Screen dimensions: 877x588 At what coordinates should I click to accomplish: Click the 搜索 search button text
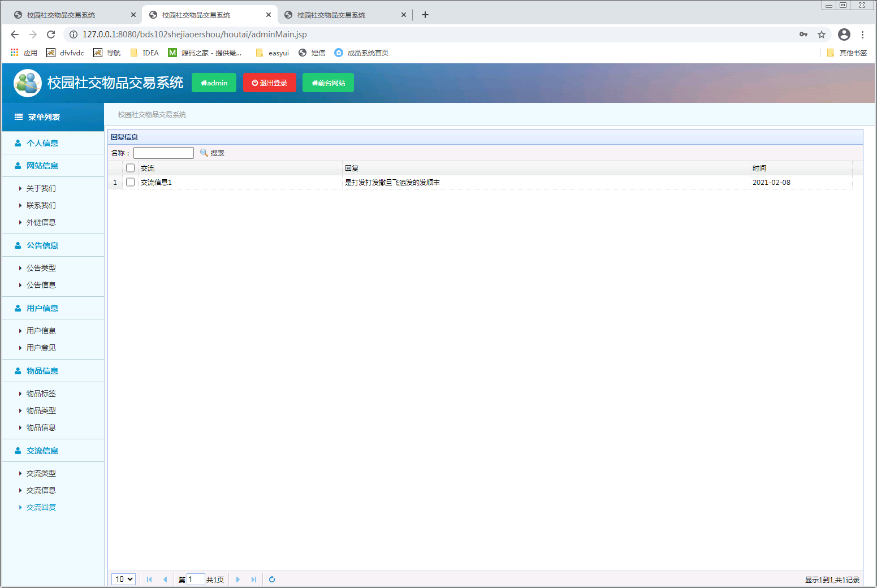tap(218, 153)
